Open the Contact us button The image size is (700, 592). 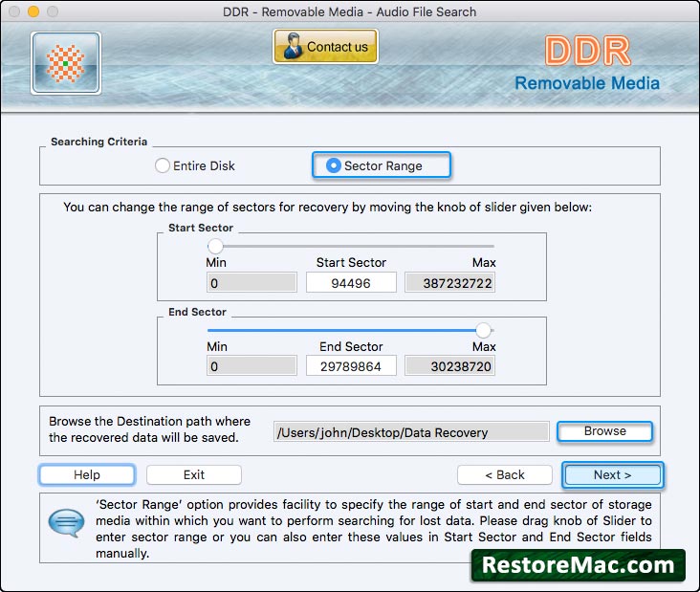click(x=325, y=47)
